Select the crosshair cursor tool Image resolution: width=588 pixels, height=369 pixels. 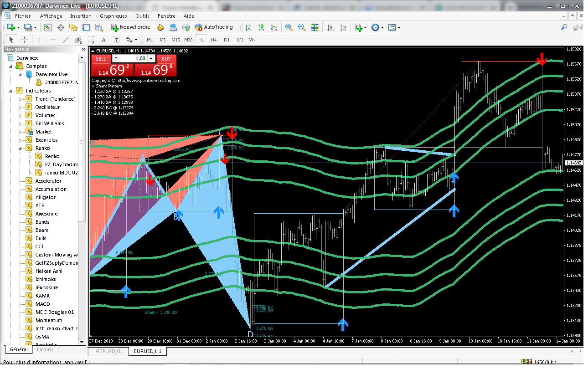25,40
